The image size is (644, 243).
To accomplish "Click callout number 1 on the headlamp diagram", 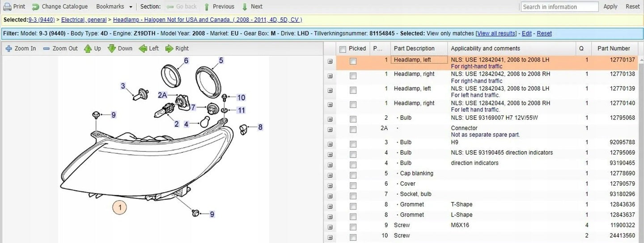I will point(119,207).
